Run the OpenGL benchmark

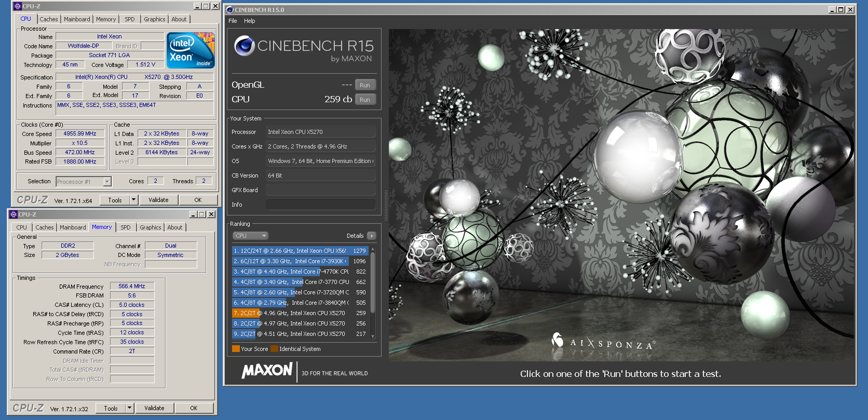point(365,85)
